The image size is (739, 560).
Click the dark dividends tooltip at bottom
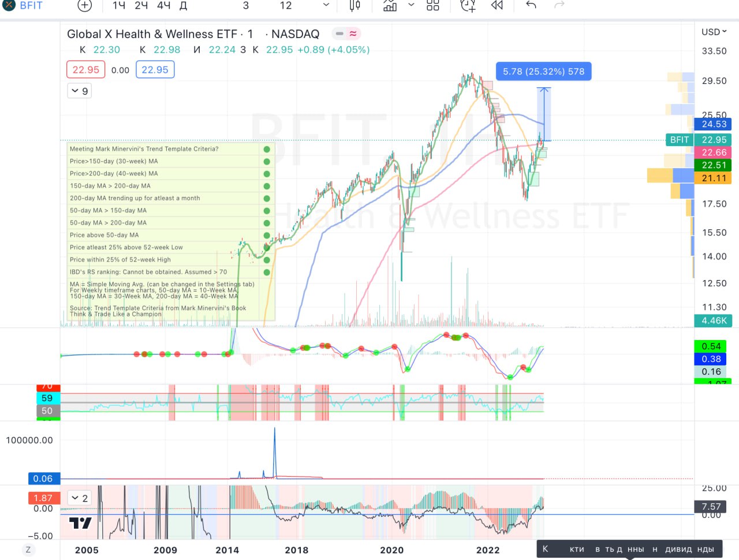point(629,549)
